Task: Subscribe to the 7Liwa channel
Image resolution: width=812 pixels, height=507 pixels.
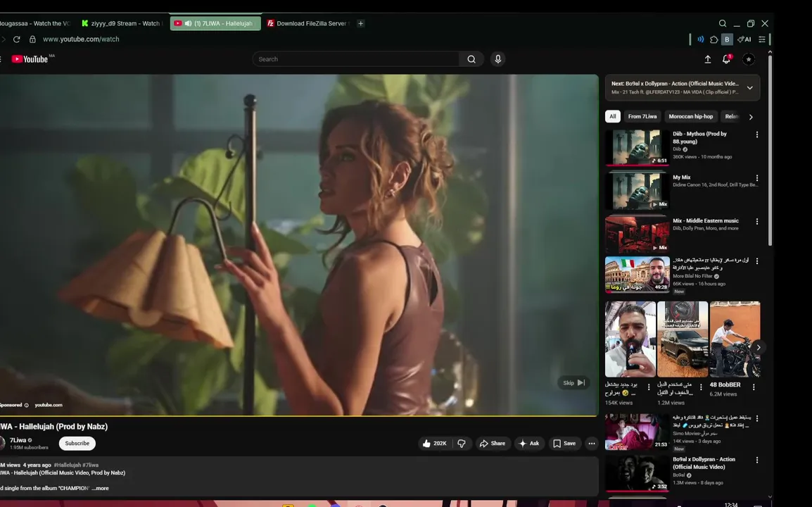Action: pyautogui.click(x=77, y=443)
